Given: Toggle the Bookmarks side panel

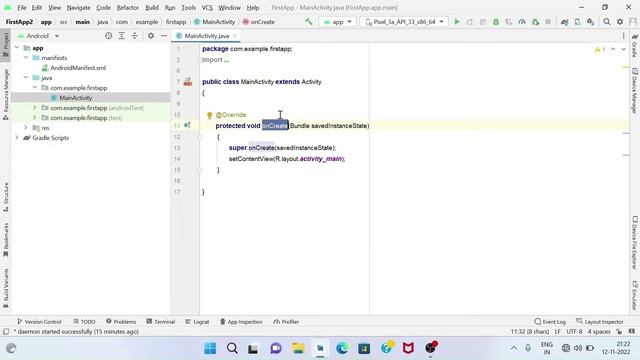Looking at the screenshot, I should (x=6, y=240).
